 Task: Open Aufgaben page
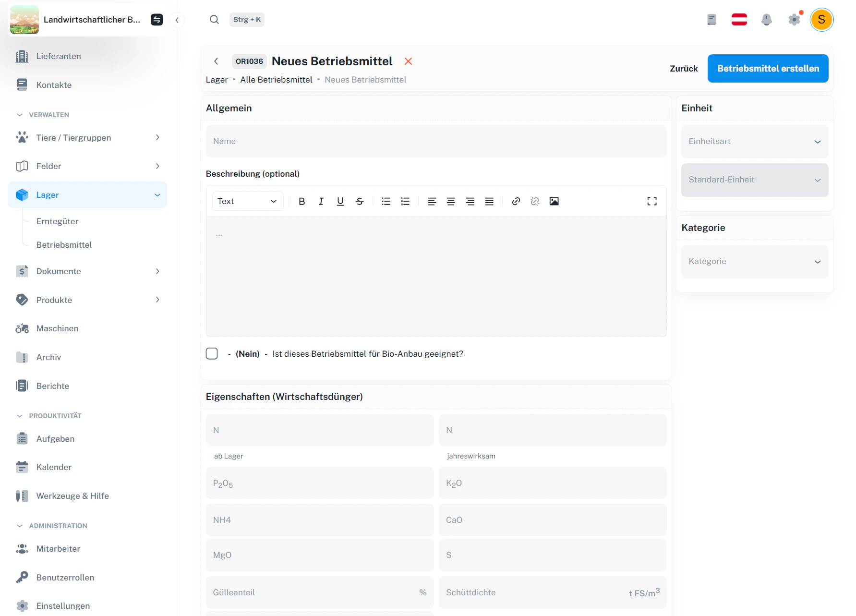(87, 439)
